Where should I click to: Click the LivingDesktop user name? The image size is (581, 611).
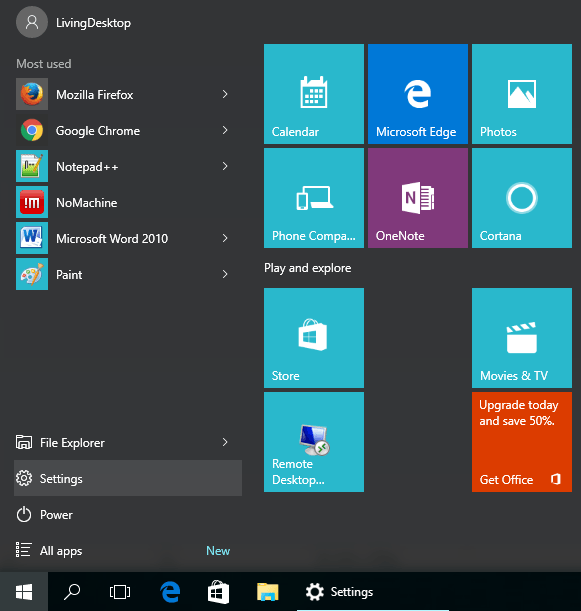93,23
